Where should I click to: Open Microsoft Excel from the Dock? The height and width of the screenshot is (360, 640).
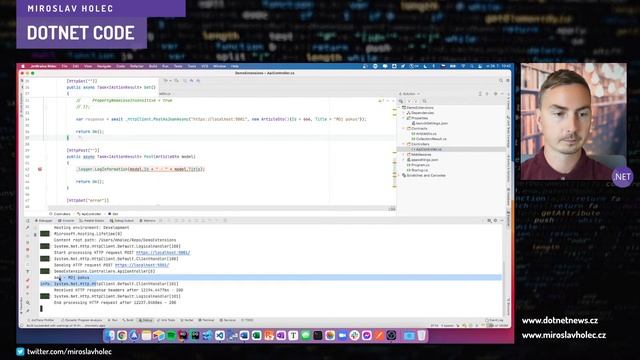256,336
